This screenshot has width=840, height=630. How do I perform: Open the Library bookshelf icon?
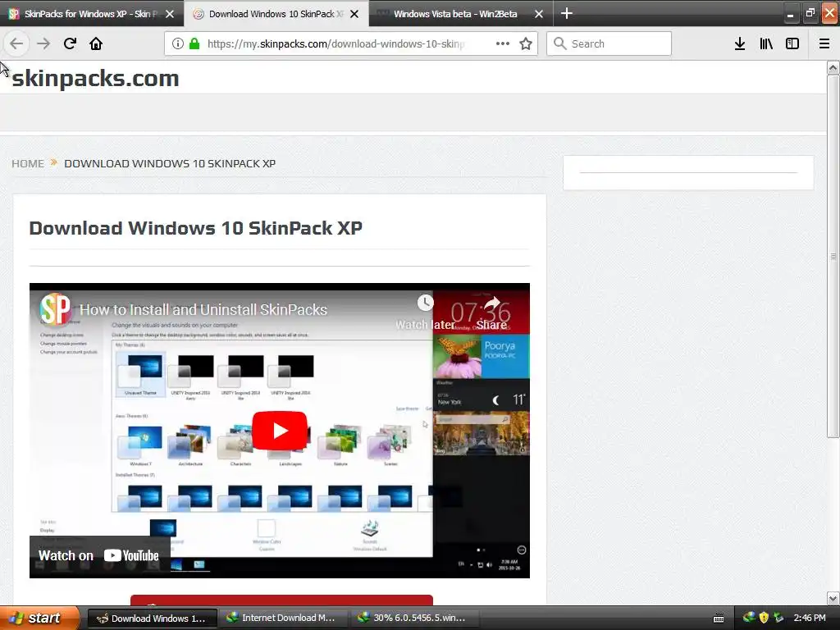pyautogui.click(x=766, y=44)
